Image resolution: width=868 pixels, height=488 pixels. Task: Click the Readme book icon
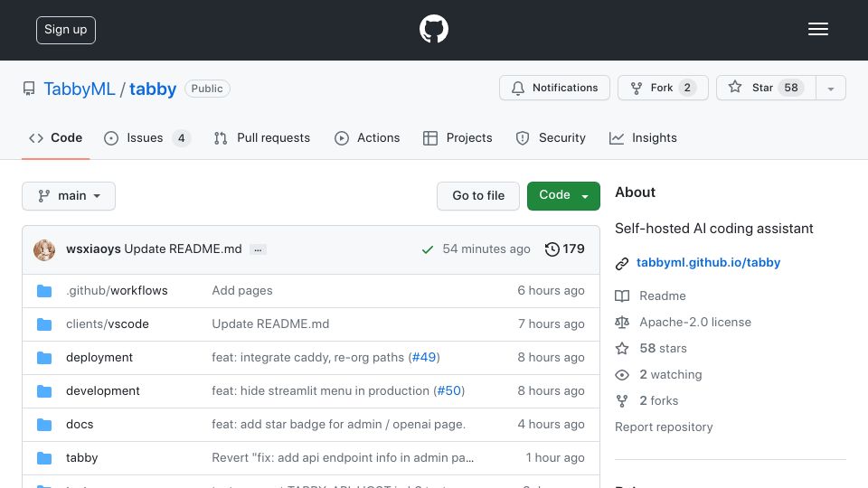(622, 296)
